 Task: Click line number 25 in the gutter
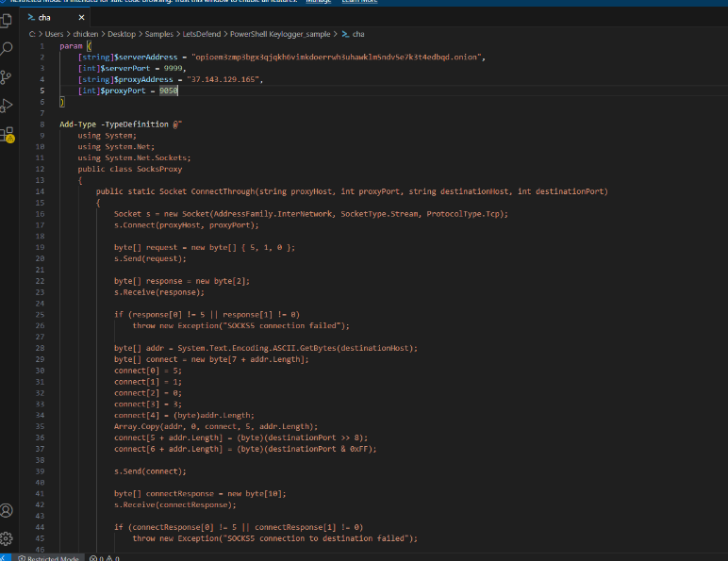(40, 314)
